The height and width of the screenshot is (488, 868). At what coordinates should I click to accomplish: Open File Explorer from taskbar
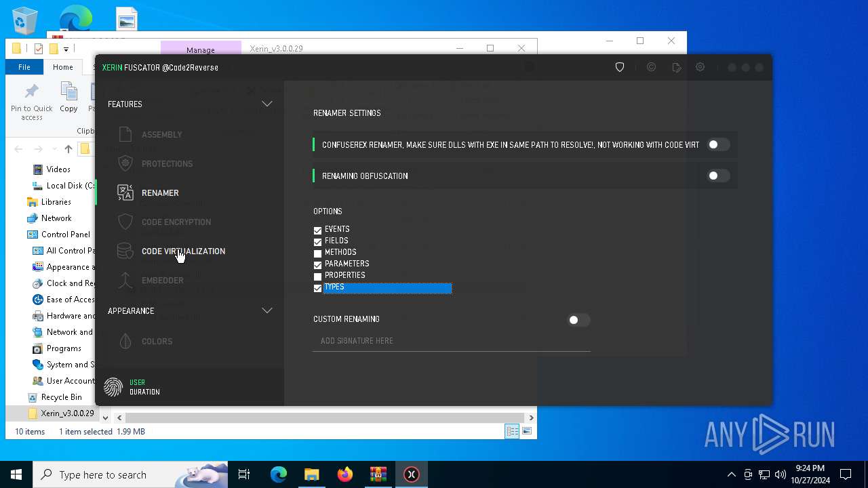pos(311,474)
